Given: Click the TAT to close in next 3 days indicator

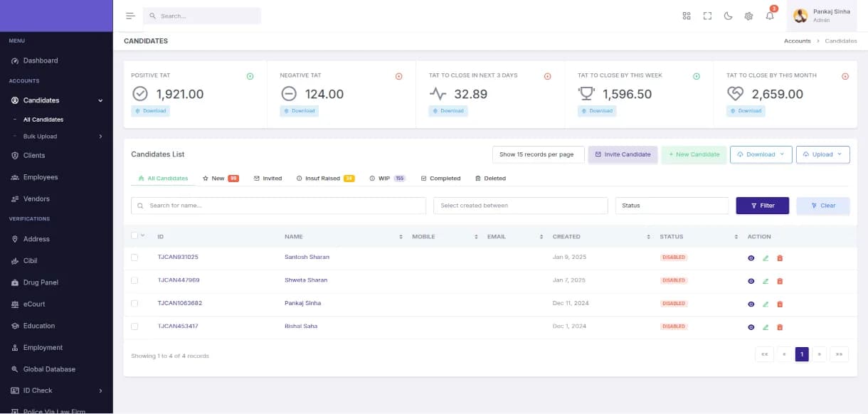Looking at the screenshot, I should click(547, 76).
